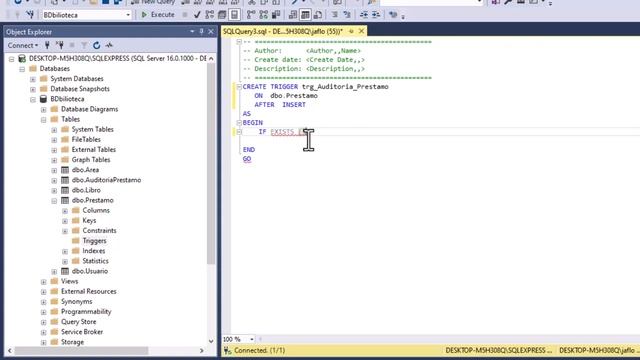This screenshot has height=360, width=640.
Task: Click Uncomment selected lines icon
Action: (x=347, y=15)
